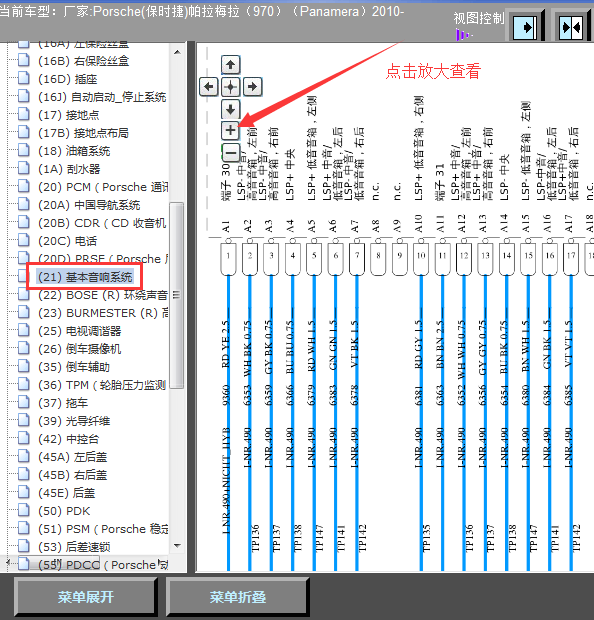594x620 pixels.
Task: Click the page icon beside (16B) 右保险丝盒
Action: tap(24, 60)
